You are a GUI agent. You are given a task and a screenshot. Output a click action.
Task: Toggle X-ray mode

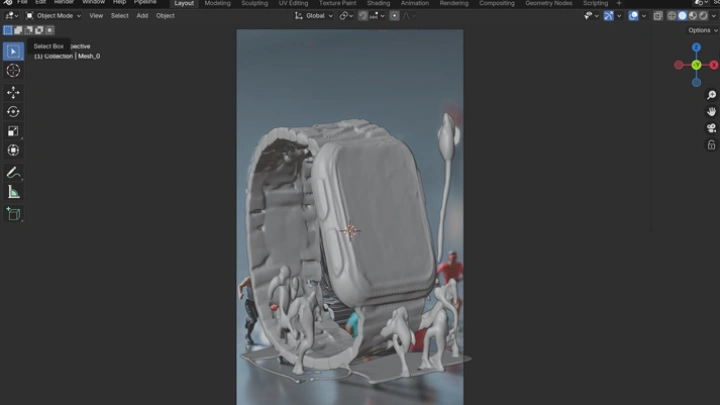pos(658,16)
